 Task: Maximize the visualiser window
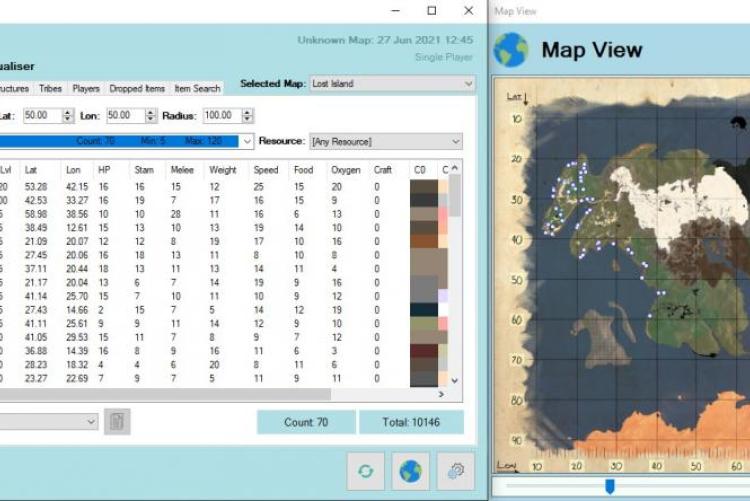pos(431,11)
